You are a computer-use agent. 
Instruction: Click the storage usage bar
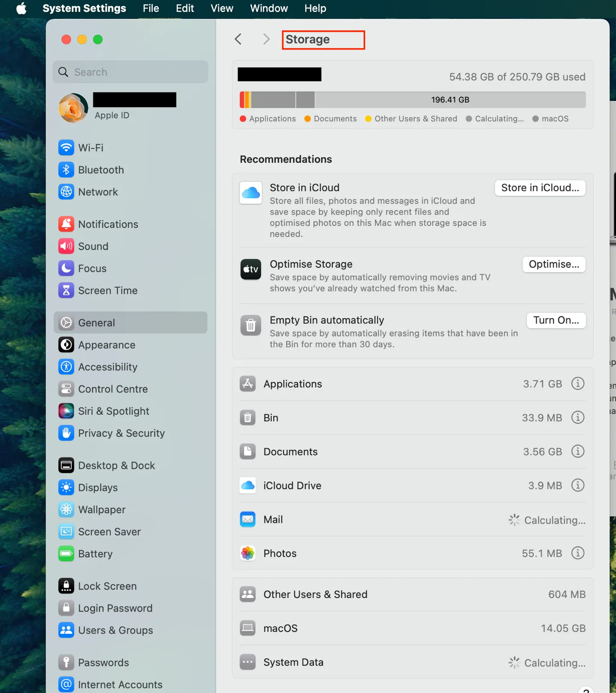coord(412,100)
